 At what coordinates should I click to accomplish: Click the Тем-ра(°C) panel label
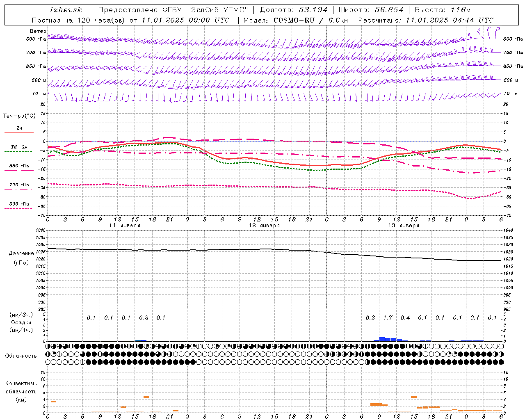pyautogui.click(x=19, y=116)
